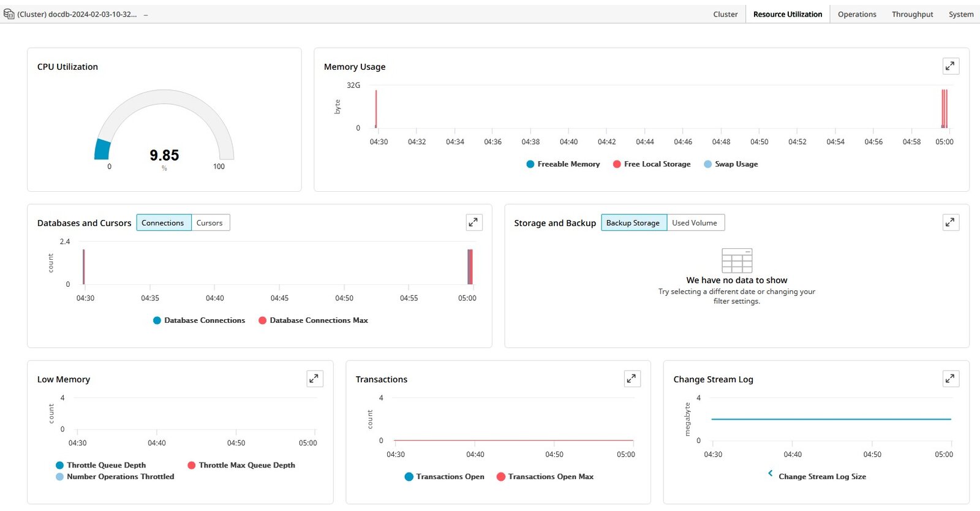Collapse the cluster header dash control
The height and width of the screenshot is (511, 980).
[x=146, y=14]
